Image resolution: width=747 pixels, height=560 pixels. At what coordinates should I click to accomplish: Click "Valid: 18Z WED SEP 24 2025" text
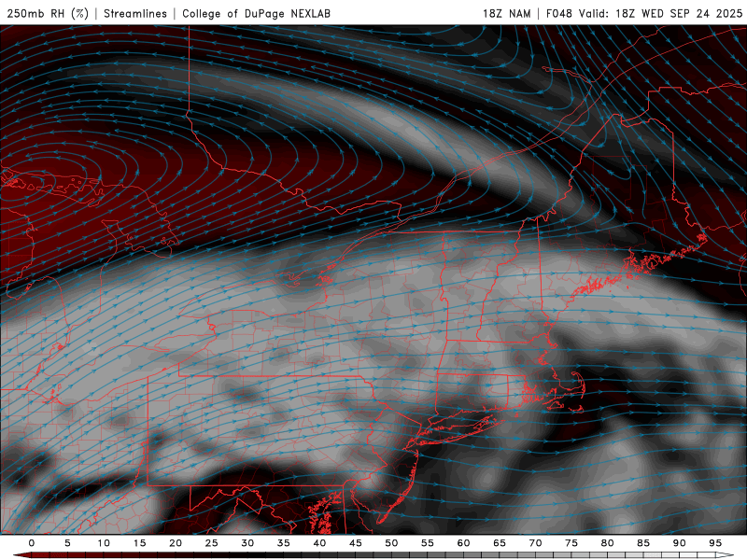[x=661, y=13]
